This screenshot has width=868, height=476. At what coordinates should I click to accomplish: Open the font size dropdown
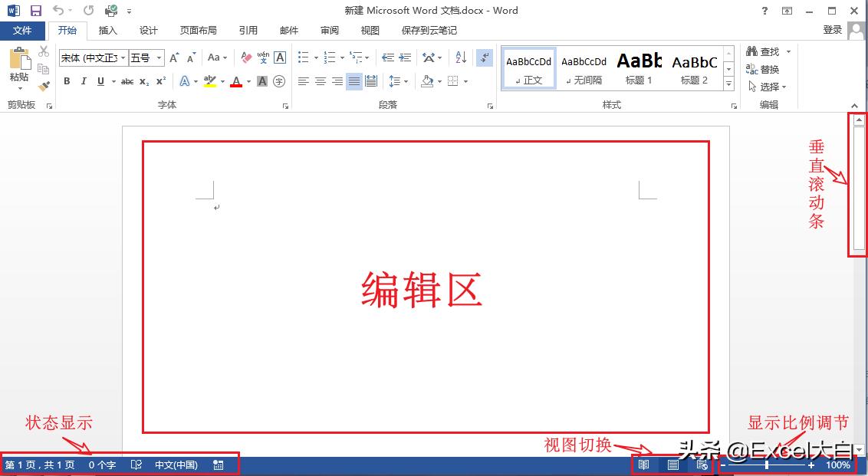click(159, 57)
